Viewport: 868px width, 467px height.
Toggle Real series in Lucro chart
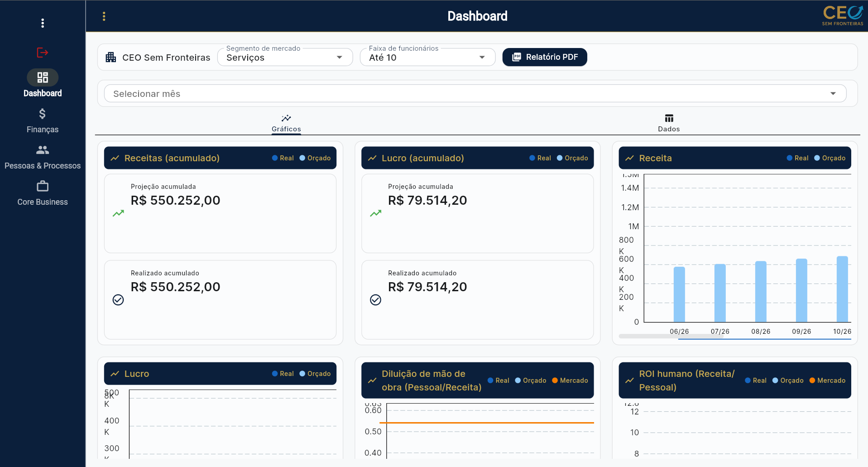[283, 374]
